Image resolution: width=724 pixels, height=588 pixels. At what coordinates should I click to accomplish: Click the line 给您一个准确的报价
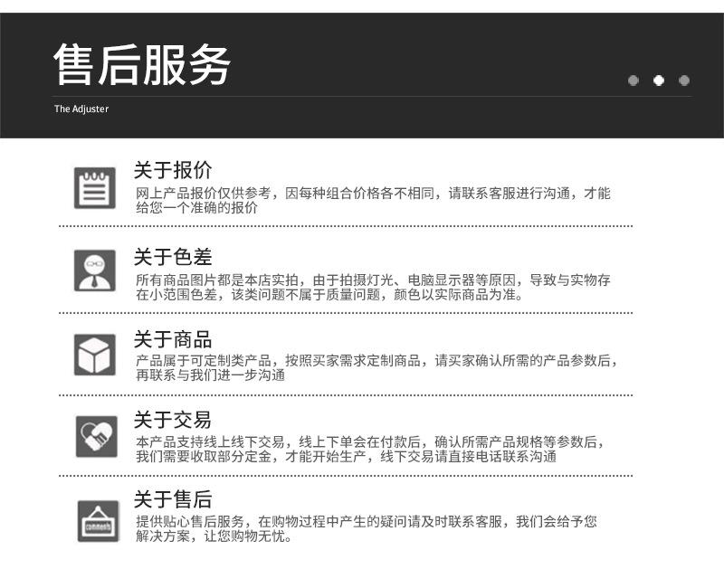[x=196, y=208]
